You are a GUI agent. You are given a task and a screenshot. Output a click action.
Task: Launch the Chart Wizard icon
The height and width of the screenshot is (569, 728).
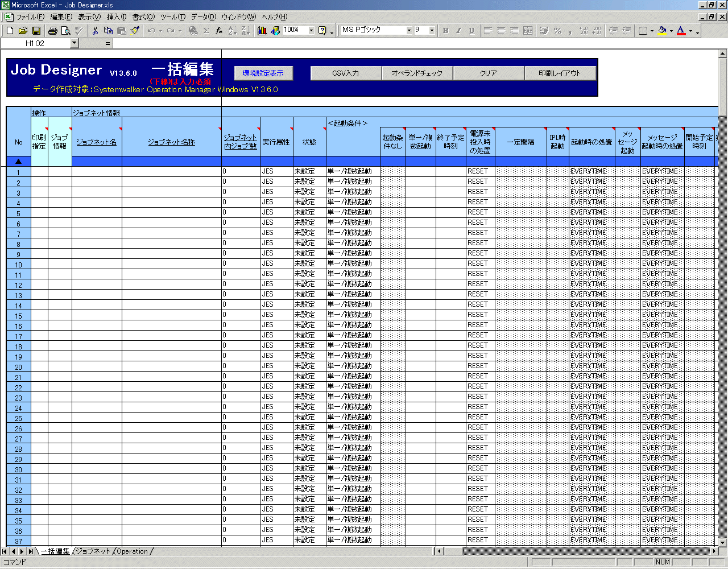tap(262, 31)
